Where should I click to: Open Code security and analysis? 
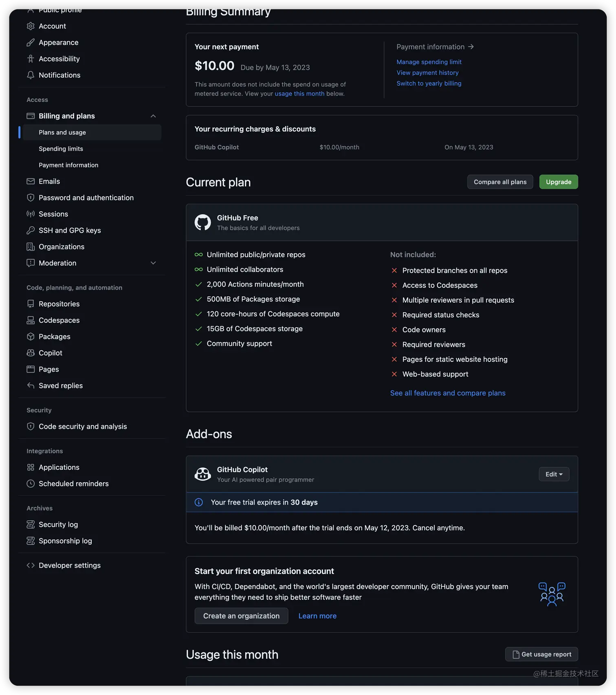click(83, 427)
